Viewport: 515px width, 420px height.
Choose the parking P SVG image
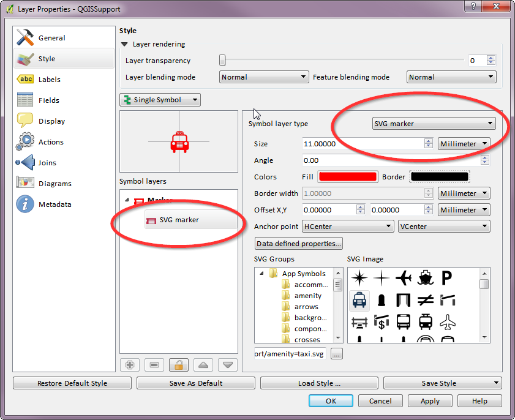[x=447, y=278]
